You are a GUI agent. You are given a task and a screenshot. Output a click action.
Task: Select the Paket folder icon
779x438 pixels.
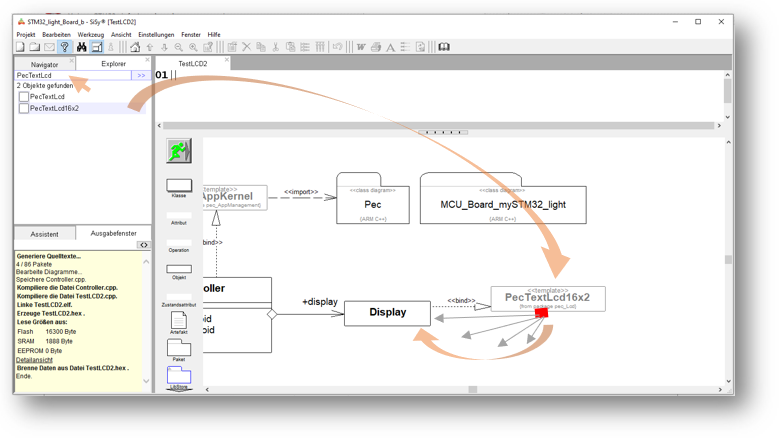pyautogui.click(x=179, y=347)
